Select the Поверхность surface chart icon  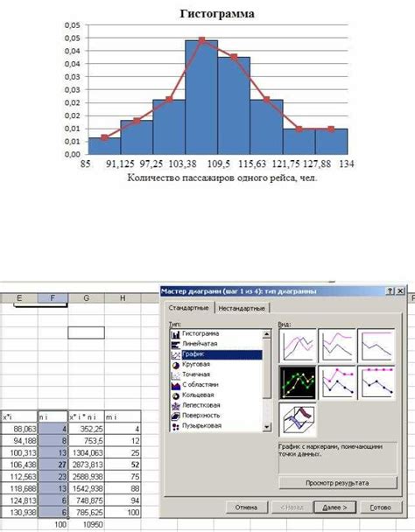[x=176, y=416]
